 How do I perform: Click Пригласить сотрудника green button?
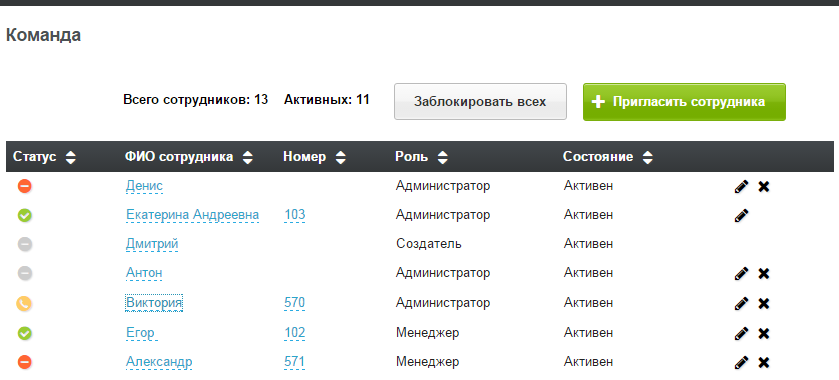coord(684,102)
